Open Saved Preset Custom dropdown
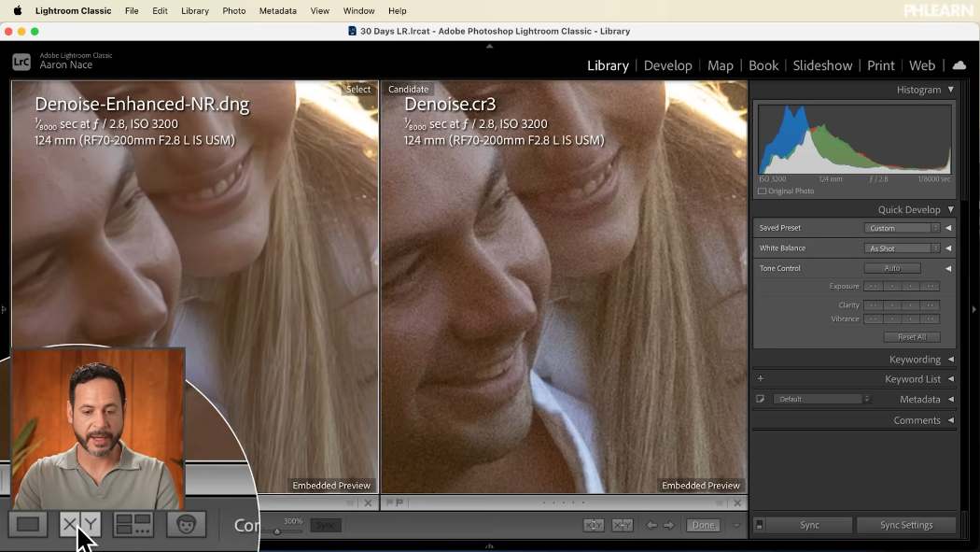This screenshot has height=552, width=980. (x=902, y=228)
